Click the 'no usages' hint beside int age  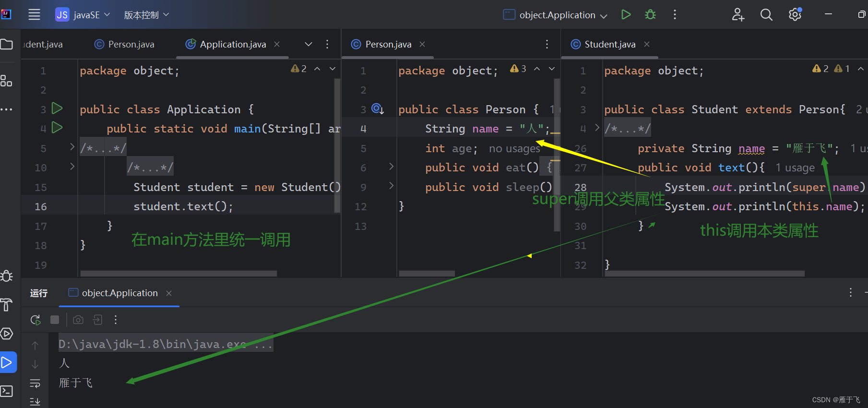click(x=514, y=149)
